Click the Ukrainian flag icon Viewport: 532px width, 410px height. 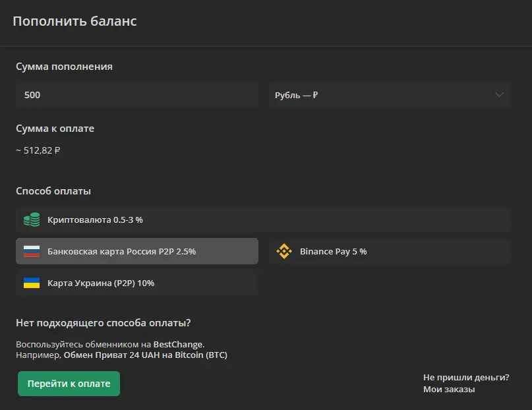point(32,283)
